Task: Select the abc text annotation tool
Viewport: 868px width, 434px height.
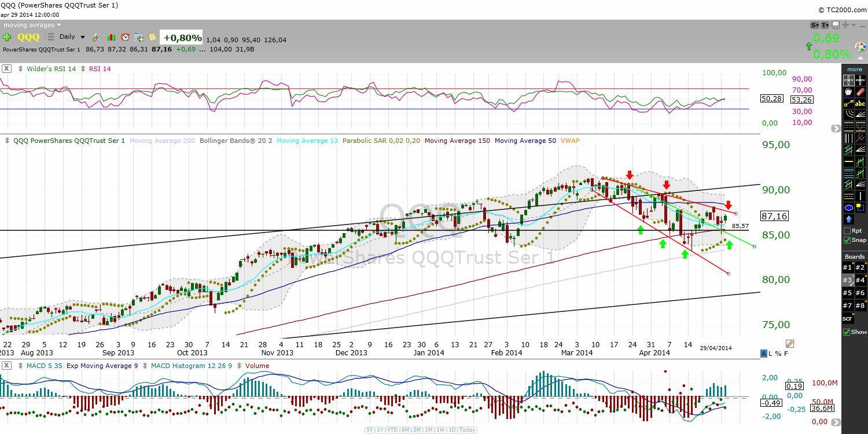Action: (860, 104)
